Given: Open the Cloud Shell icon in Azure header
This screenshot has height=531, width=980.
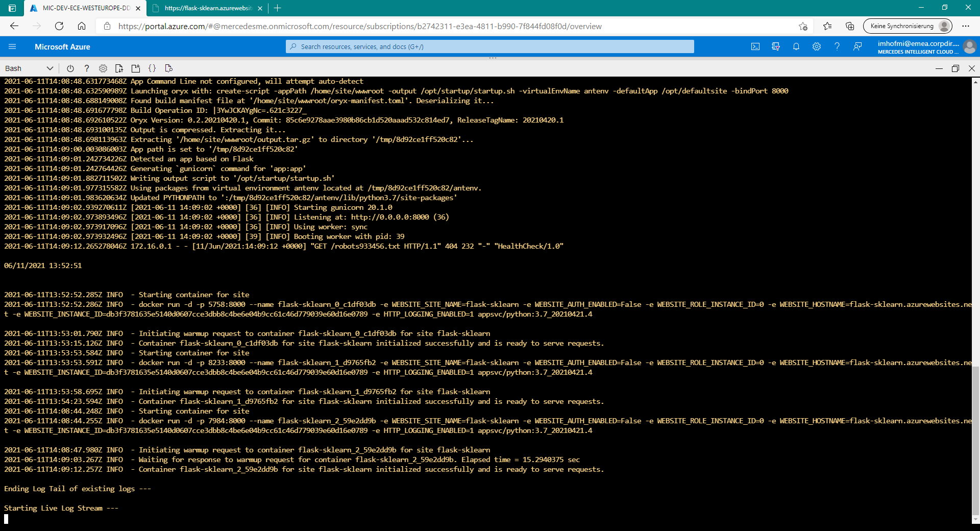Looking at the screenshot, I should coord(755,46).
